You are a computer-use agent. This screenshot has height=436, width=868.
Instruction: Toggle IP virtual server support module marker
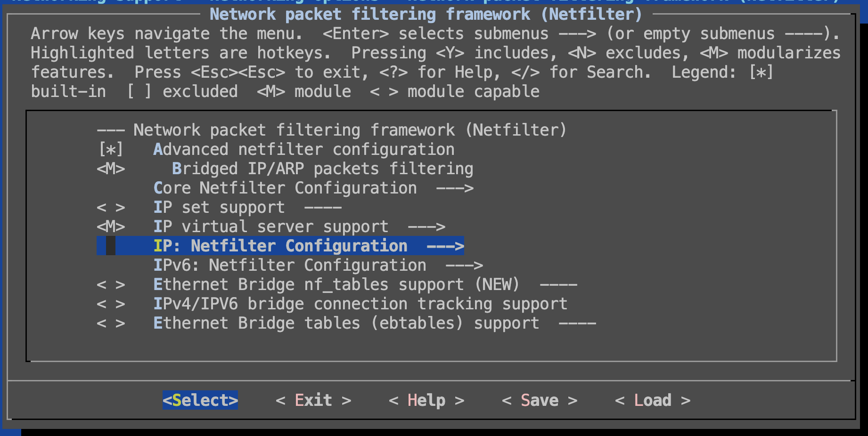coord(111,227)
